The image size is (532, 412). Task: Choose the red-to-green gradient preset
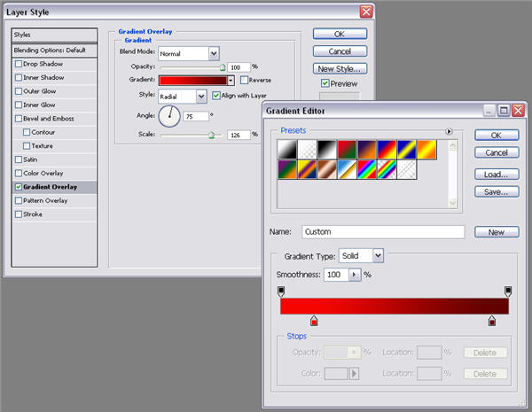[x=348, y=151]
